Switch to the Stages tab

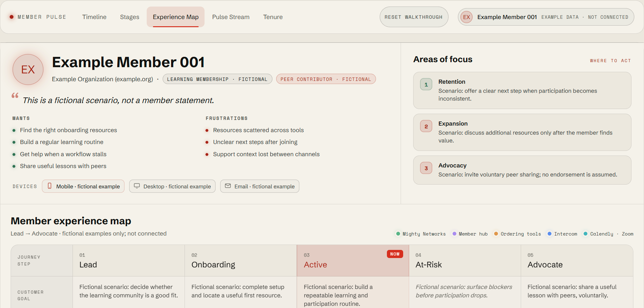click(129, 17)
